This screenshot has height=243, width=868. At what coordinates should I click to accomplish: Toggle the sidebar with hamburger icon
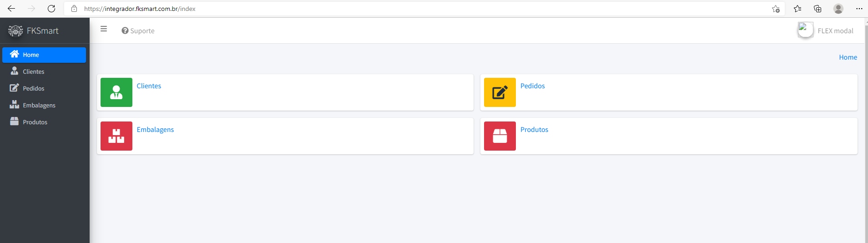[104, 29]
